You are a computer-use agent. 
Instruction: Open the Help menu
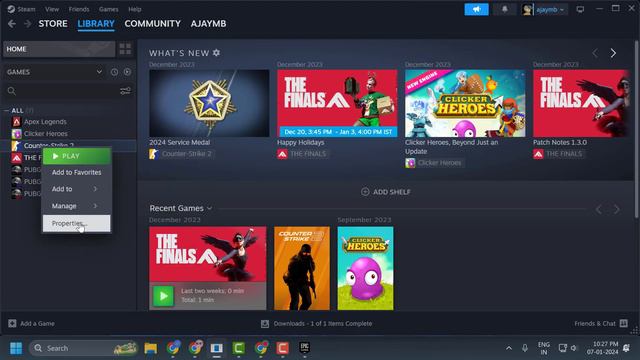coord(135,9)
